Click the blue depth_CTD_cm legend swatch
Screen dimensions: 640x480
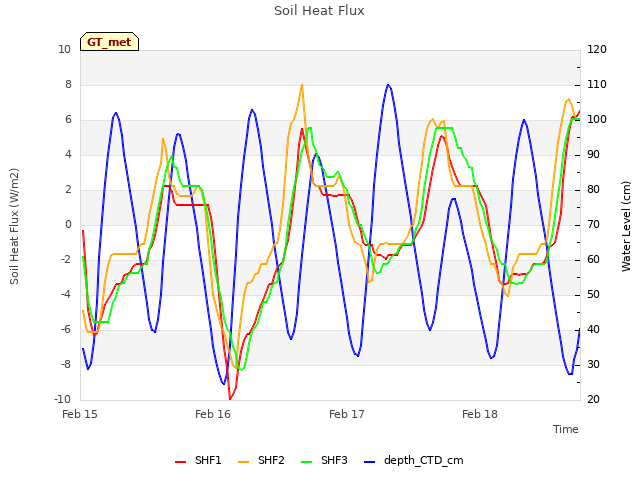click(x=369, y=462)
